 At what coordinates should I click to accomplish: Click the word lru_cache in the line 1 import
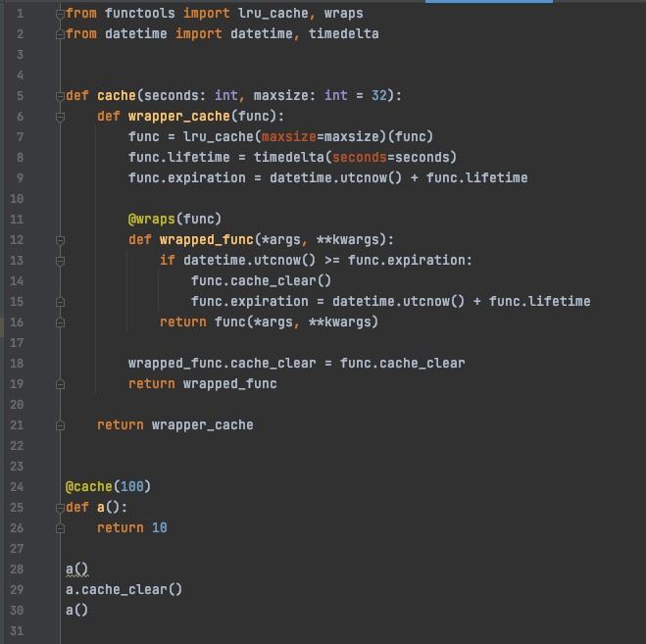click(273, 14)
